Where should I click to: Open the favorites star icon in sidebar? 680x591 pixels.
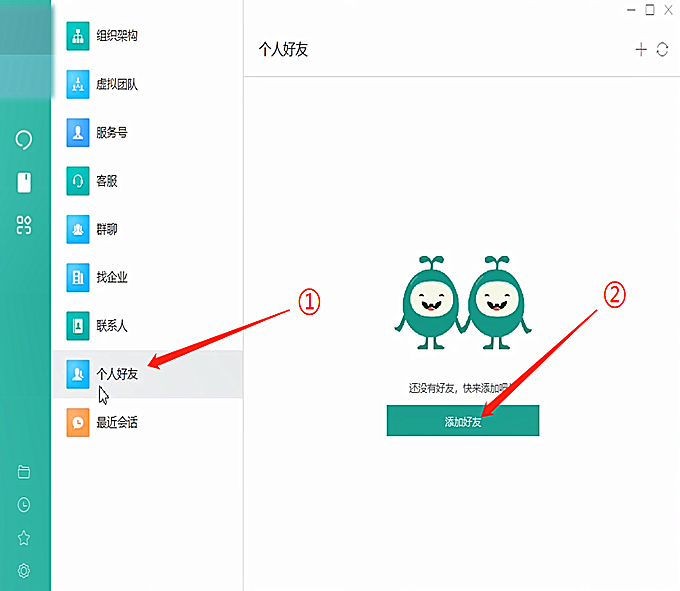24,538
